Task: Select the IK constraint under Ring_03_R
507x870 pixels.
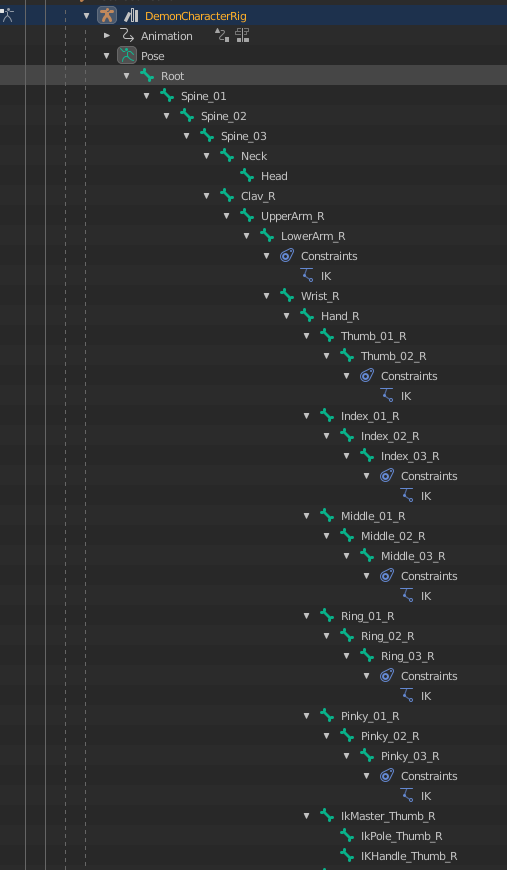Action: pyautogui.click(x=426, y=696)
